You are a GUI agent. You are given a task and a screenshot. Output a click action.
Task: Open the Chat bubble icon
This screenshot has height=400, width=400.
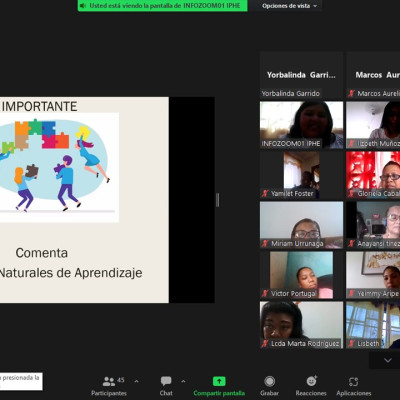[x=166, y=381]
